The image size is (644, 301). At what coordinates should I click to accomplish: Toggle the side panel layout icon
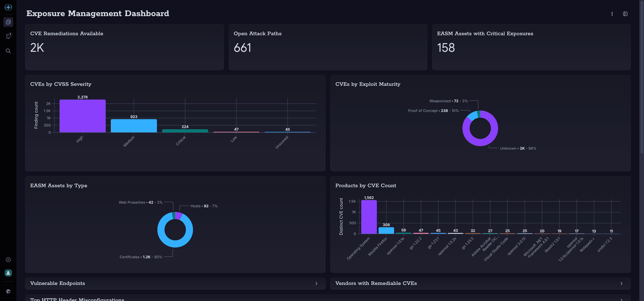pyautogui.click(x=625, y=14)
